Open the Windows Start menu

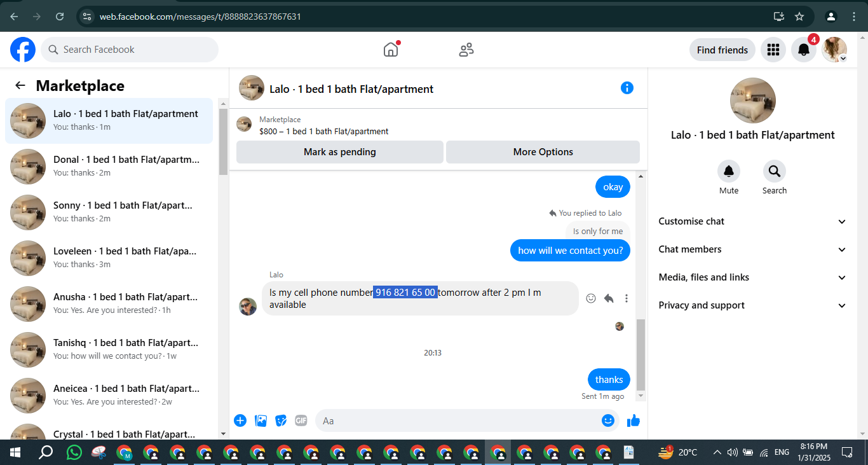pyautogui.click(x=15, y=452)
